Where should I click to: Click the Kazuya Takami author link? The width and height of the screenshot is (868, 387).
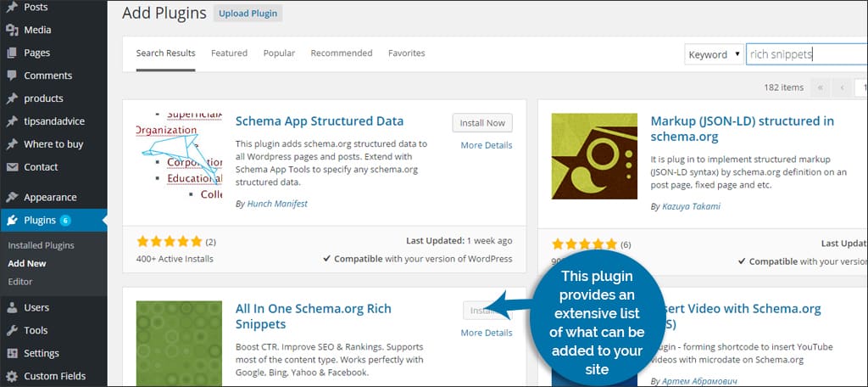pos(691,206)
